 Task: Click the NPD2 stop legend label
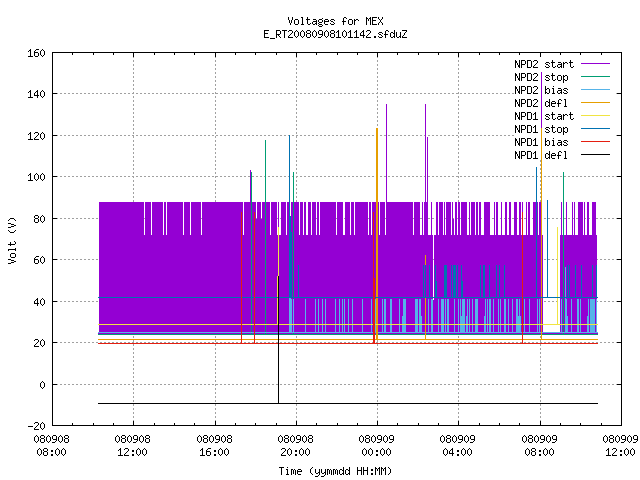541,77
